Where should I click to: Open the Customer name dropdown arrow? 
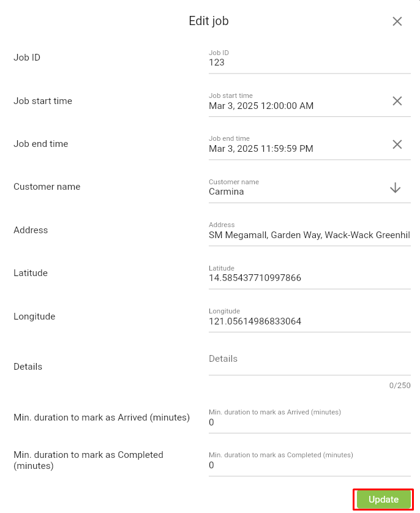[x=396, y=188]
